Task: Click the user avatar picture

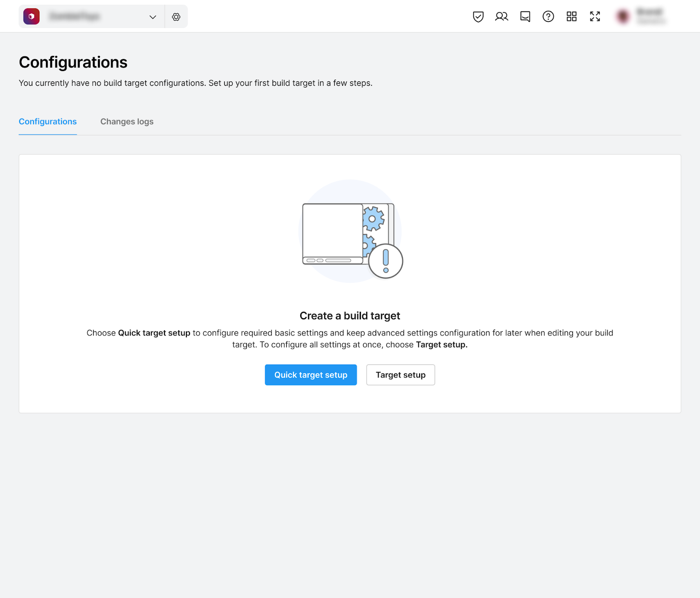Action: point(623,17)
